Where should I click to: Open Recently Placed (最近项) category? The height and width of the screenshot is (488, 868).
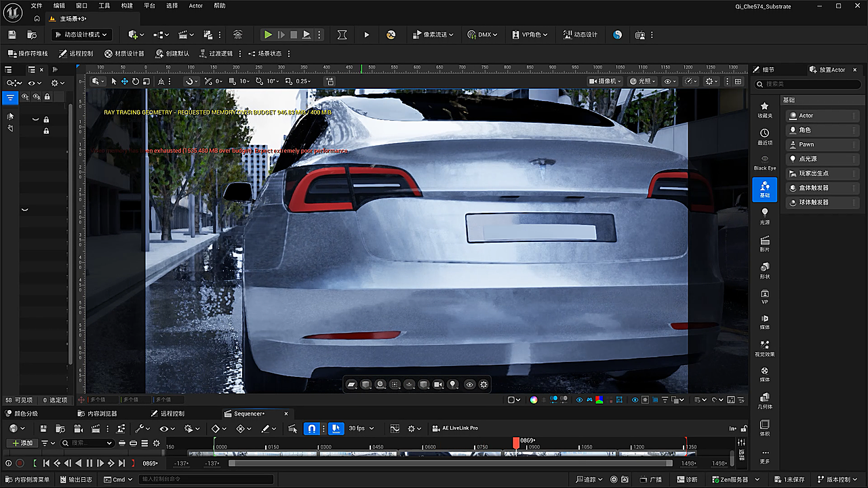coord(765,136)
